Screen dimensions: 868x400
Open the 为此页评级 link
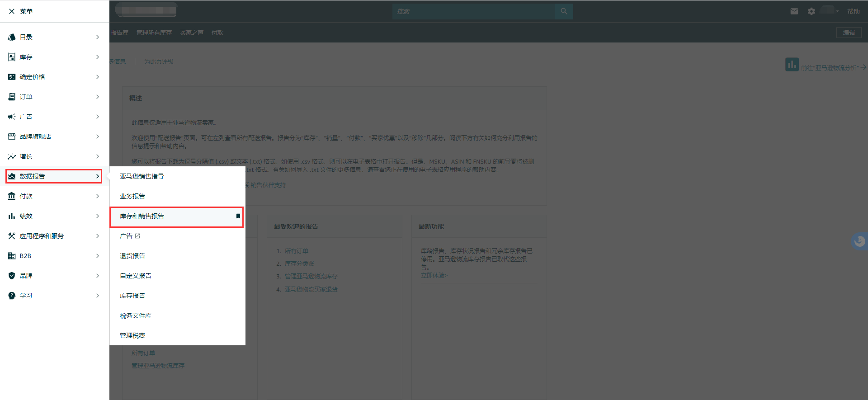[x=159, y=61]
